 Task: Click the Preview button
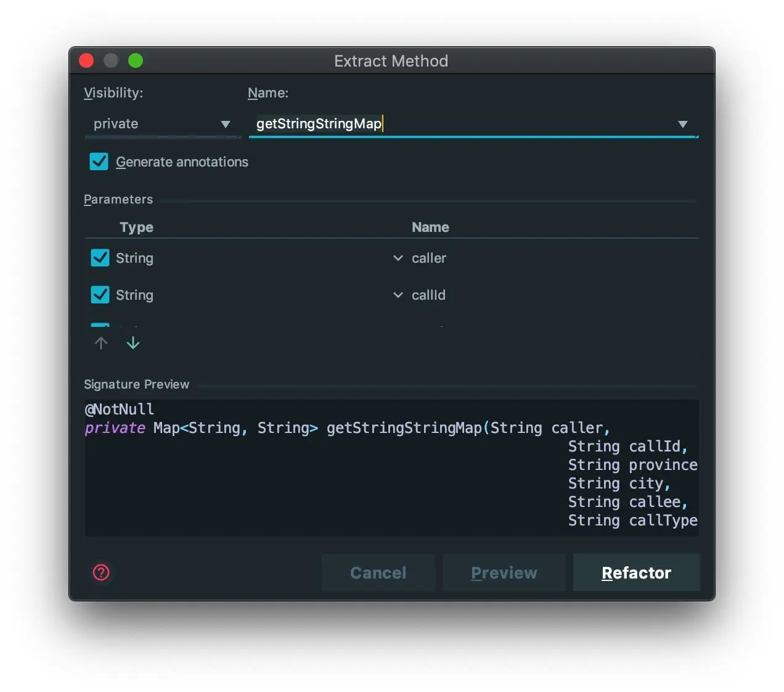click(504, 573)
